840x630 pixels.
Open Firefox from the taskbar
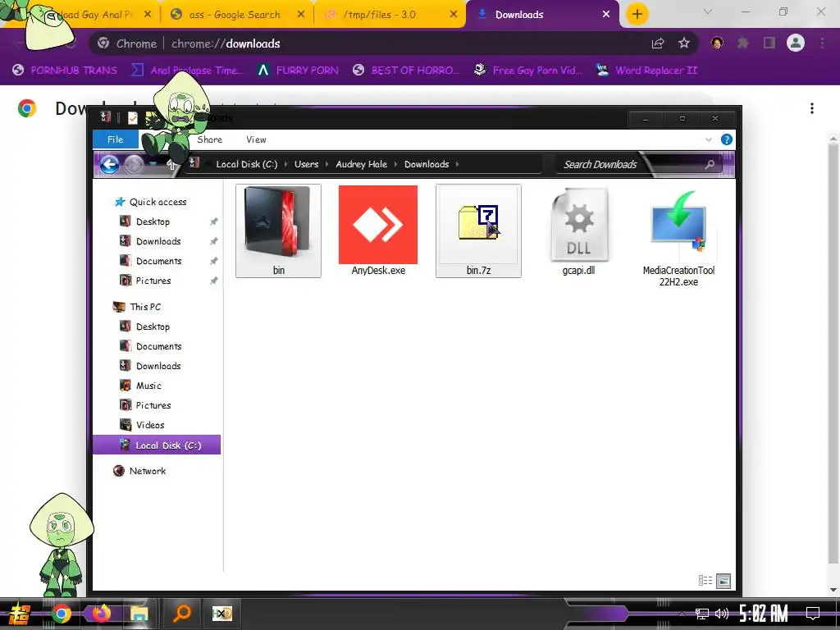click(101, 613)
